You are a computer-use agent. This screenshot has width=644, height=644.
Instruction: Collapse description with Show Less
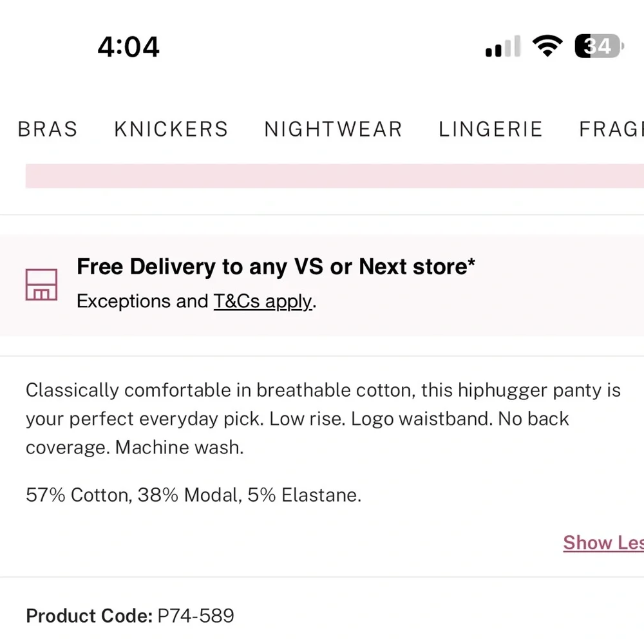[x=603, y=542]
